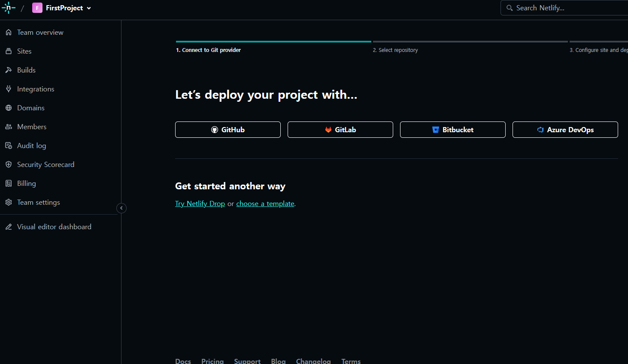Open the Audit log icon
The height and width of the screenshot is (364, 628).
tap(9, 145)
